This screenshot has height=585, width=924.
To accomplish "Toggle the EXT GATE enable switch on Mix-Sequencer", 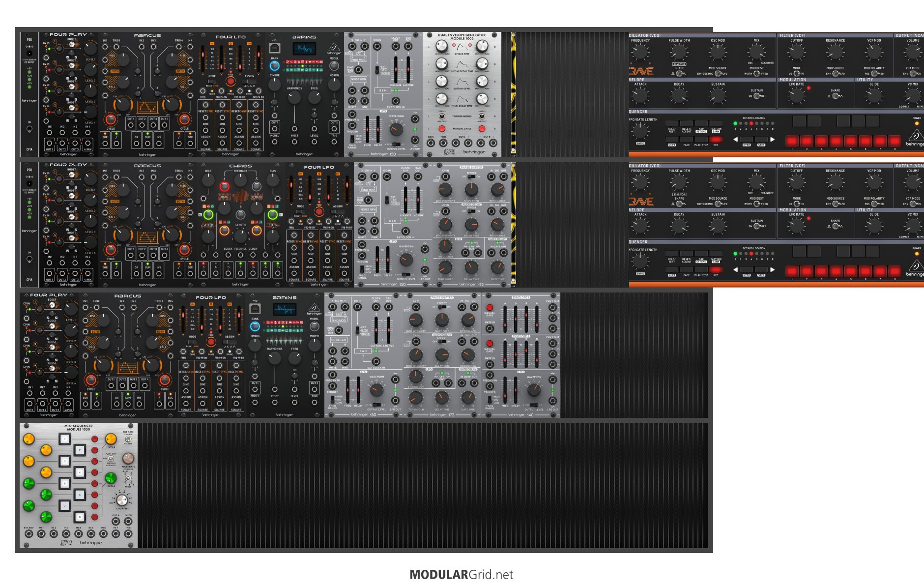I will [x=128, y=439].
